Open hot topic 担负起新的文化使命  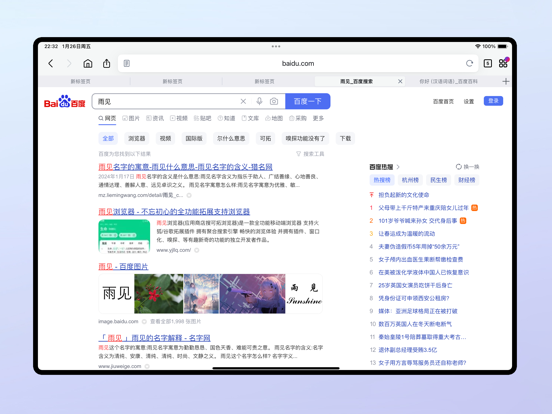(404, 195)
